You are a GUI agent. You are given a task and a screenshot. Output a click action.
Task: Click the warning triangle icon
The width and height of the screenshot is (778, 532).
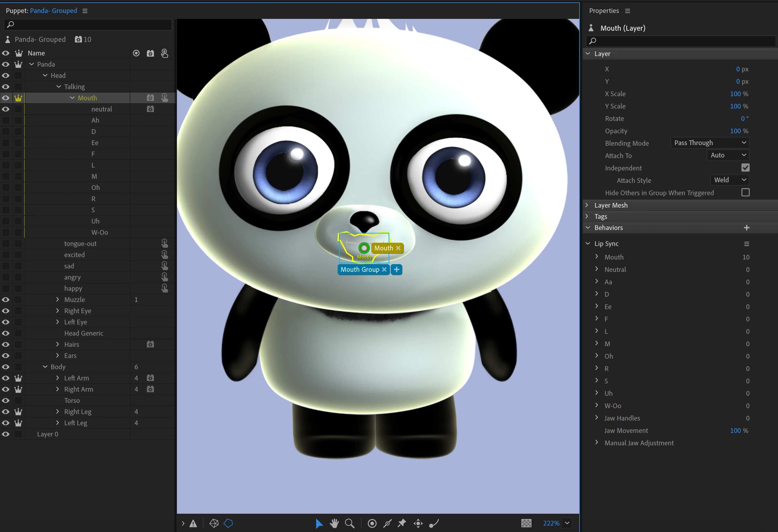[x=193, y=523]
